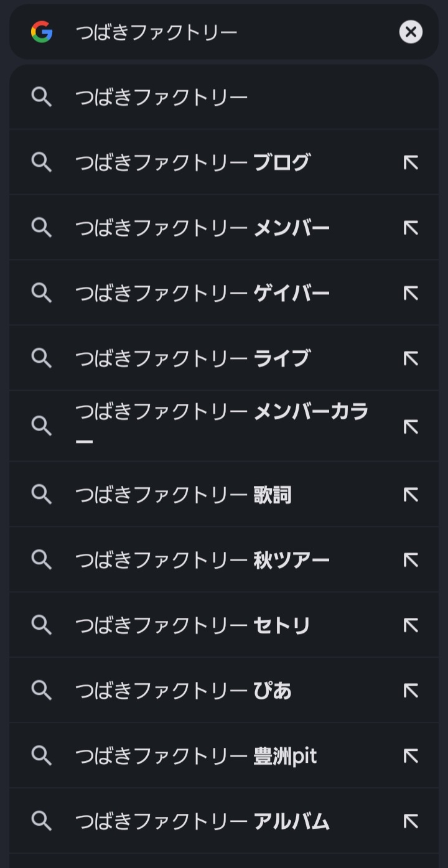
Task: Pick the つばきファクトリー 豊洲pit suggestion text
Action: (x=196, y=756)
